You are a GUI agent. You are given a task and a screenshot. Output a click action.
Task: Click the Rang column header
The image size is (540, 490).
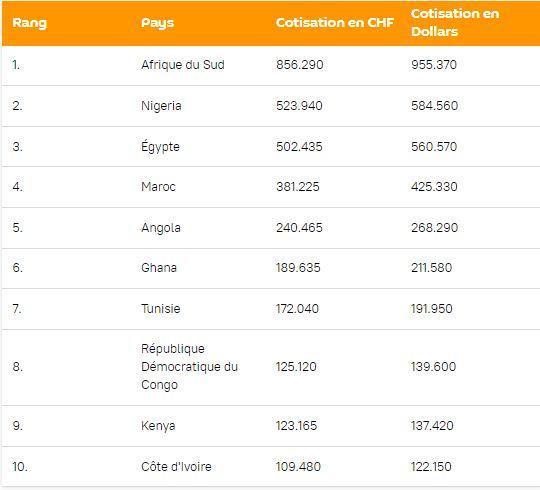pyautogui.click(x=29, y=23)
